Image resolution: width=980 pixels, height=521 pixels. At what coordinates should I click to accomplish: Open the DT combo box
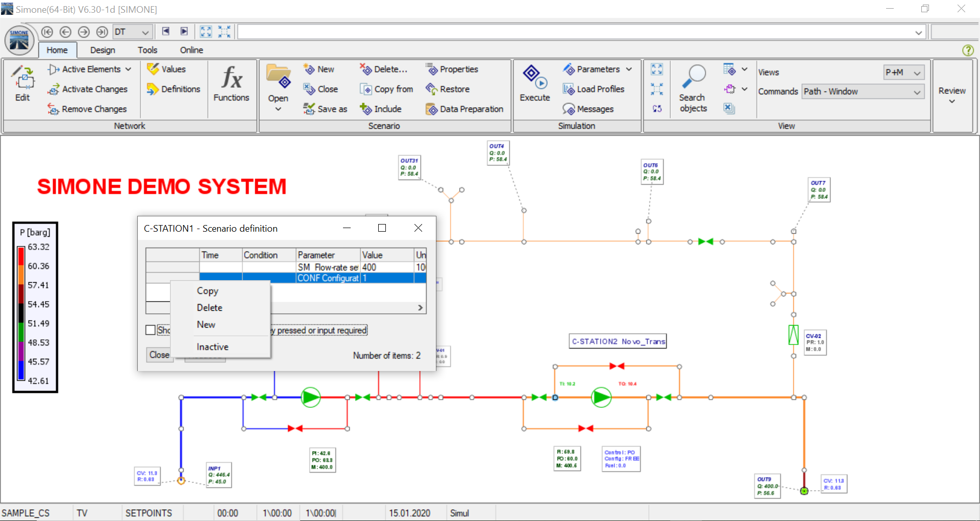[132, 32]
